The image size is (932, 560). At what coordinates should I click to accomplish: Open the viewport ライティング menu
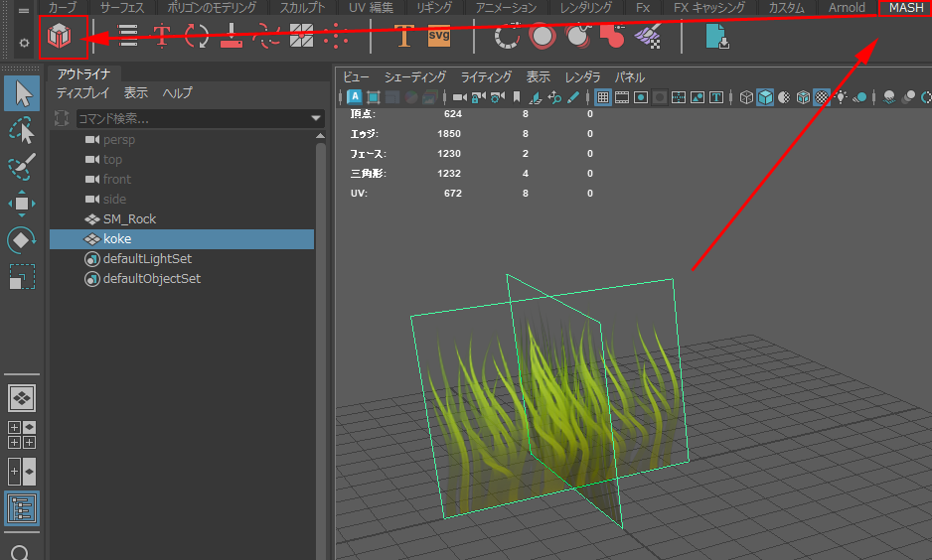(486, 77)
